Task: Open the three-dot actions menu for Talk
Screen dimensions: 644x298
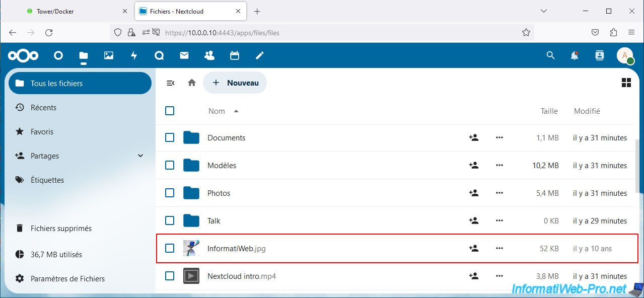Action: (499, 220)
